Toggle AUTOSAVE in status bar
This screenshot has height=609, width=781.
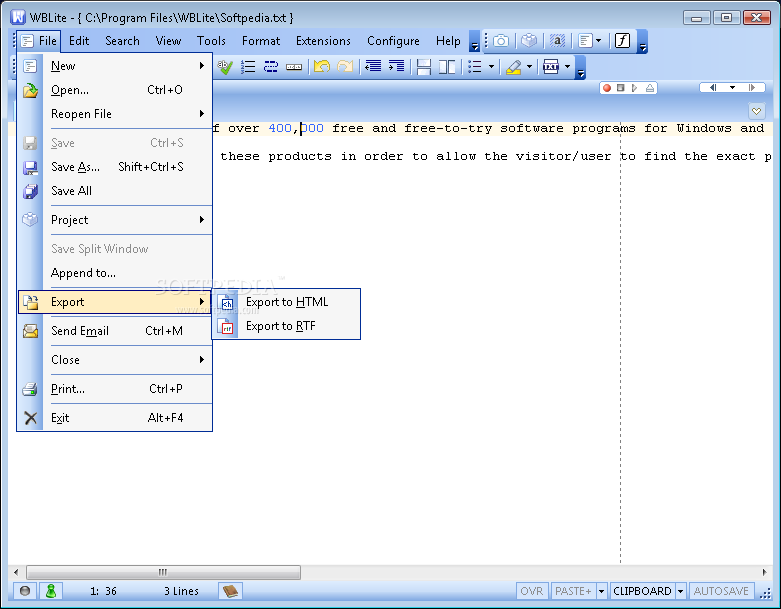tap(721, 591)
